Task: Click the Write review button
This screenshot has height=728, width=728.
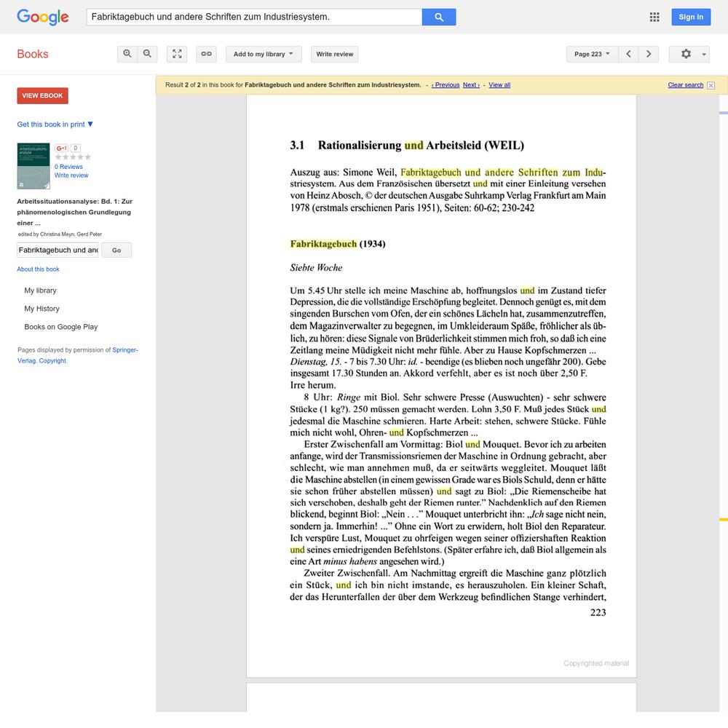Action: [x=335, y=54]
